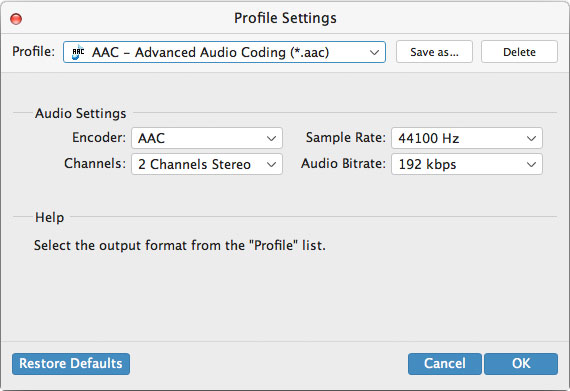The image size is (570, 391).
Task: Click the Help section heading
Action: 49,217
